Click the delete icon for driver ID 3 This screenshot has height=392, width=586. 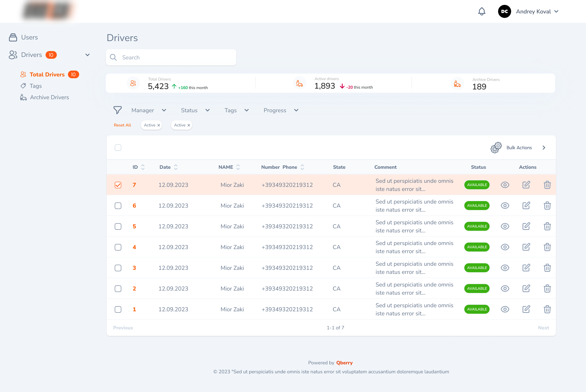[547, 268]
